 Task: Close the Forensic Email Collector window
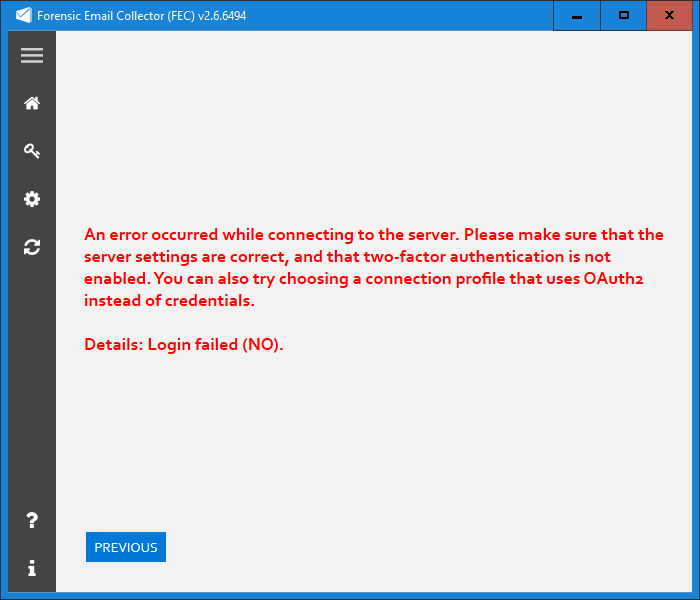(x=669, y=16)
